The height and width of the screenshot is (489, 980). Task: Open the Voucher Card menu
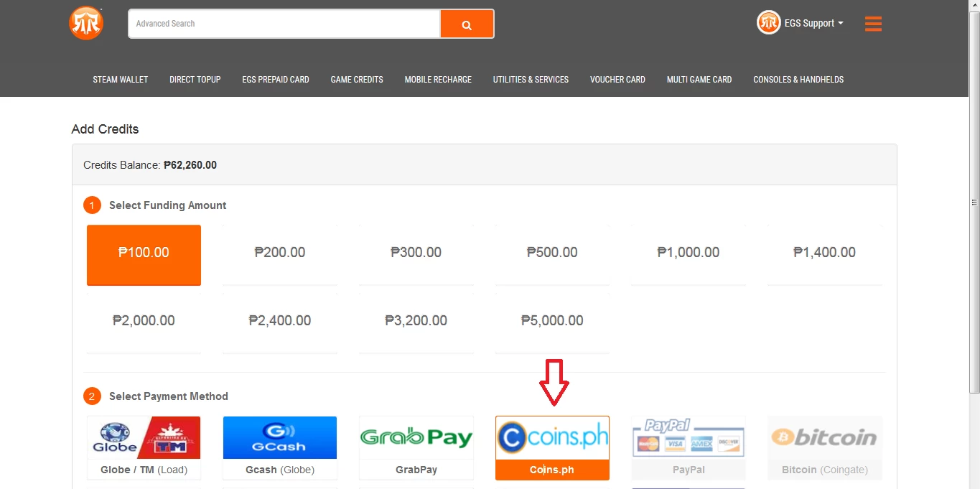point(617,80)
